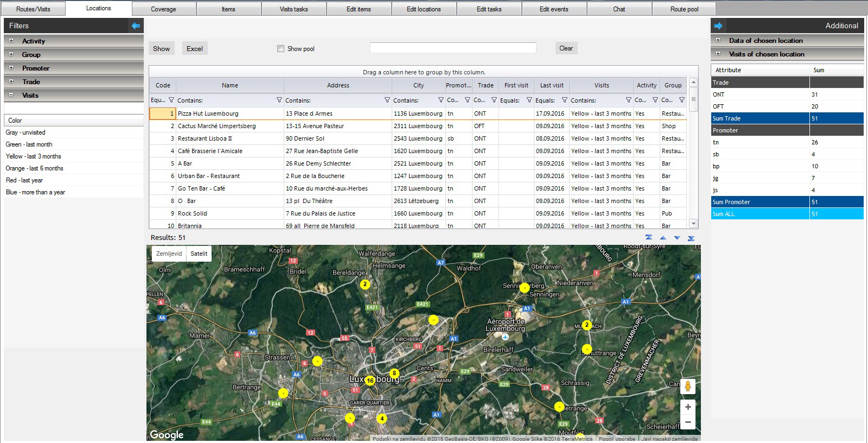Viewport: 868px width, 443px height.
Task: Open the Coverage tab
Action: pos(163,9)
